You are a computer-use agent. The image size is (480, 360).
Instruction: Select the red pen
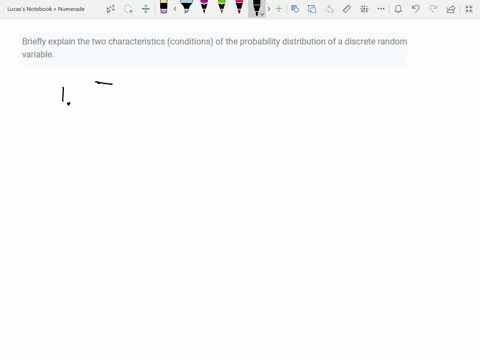[239, 7]
